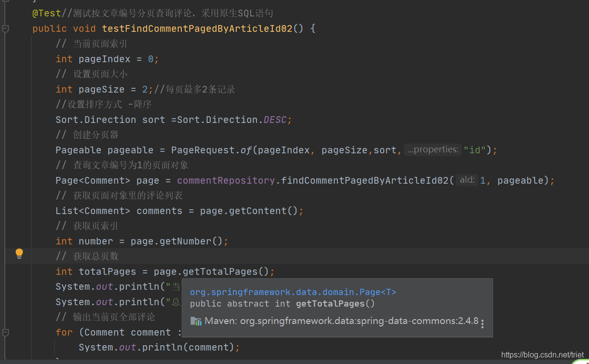The height and width of the screenshot is (364, 589).
Task: Click the comment '// 查询文章编号为1的页面对象'
Action: (x=122, y=165)
